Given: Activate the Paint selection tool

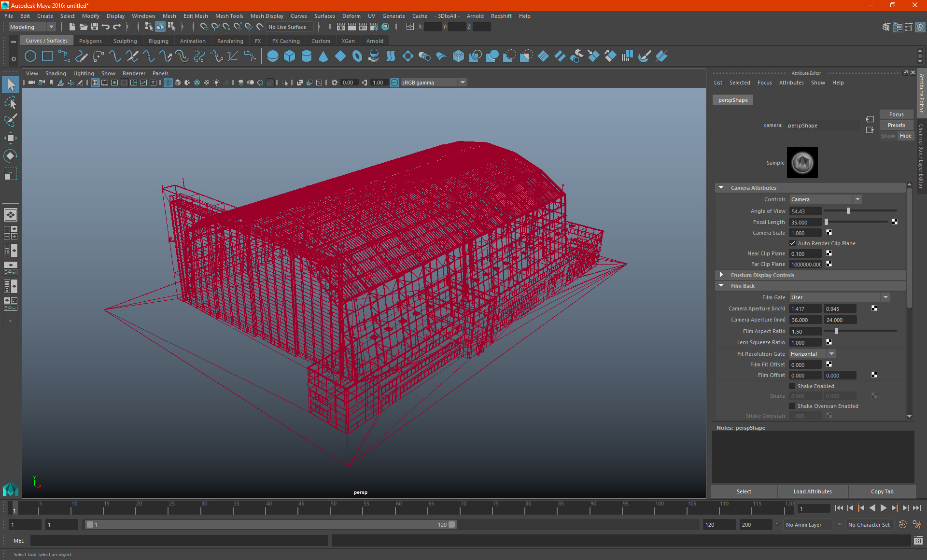Looking at the screenshot, I should pyautogui.click(x=11, y=120).
